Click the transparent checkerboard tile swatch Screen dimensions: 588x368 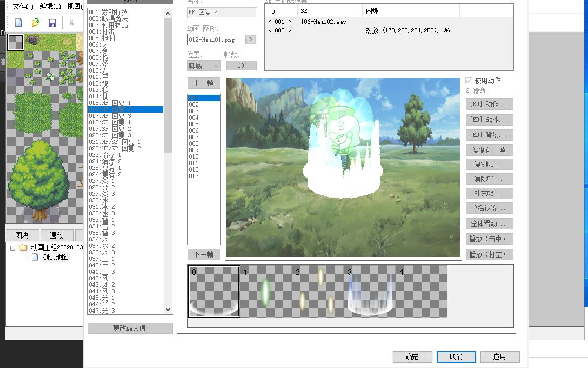point(15,42)
